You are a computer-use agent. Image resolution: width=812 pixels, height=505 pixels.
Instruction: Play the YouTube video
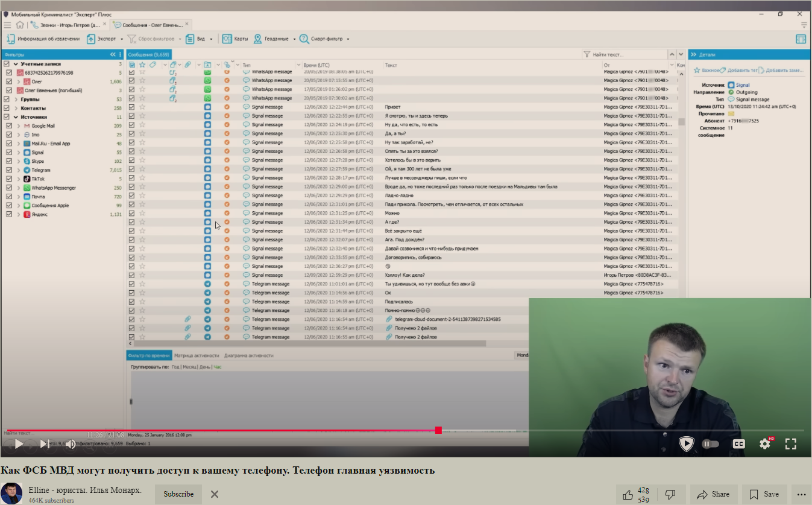(x=19, y=444)
